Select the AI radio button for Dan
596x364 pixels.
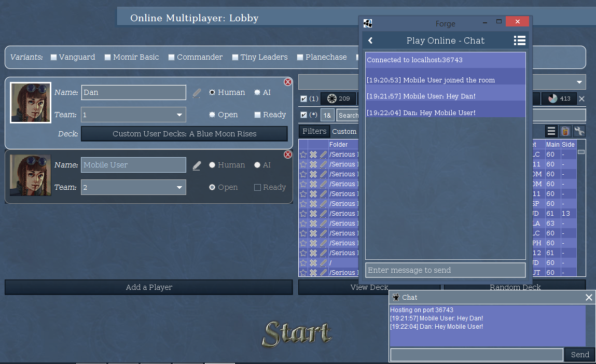coord(257,93)
